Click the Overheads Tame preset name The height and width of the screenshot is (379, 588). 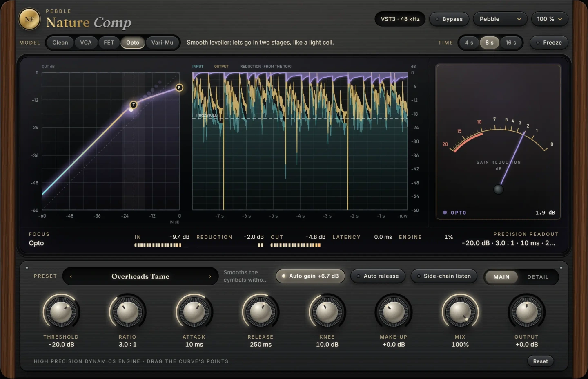click(140, 276)
